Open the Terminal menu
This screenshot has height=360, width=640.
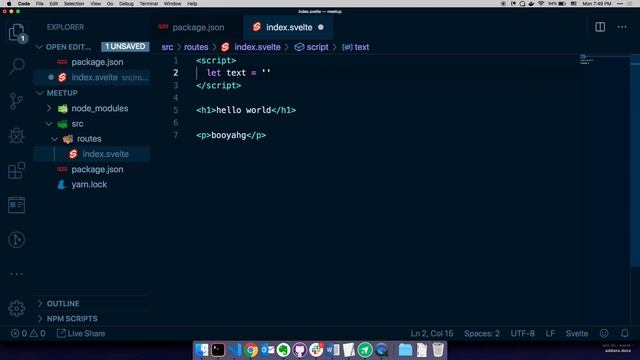[x=149, y=4]
